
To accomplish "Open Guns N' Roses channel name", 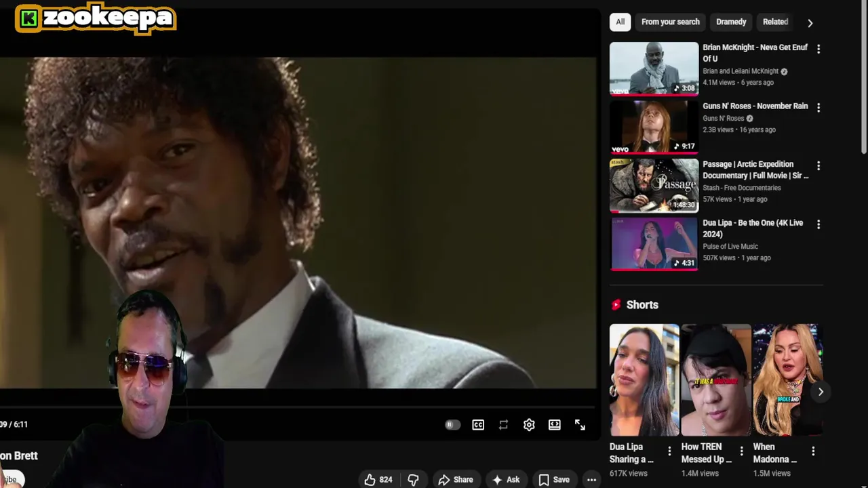I will point(724,118).
